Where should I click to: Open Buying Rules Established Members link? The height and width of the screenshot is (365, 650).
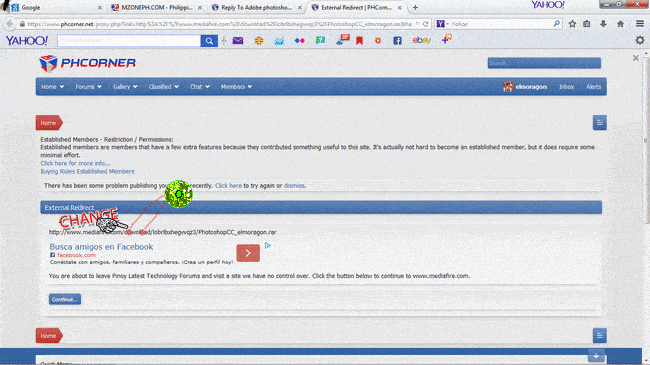point(87,171)
